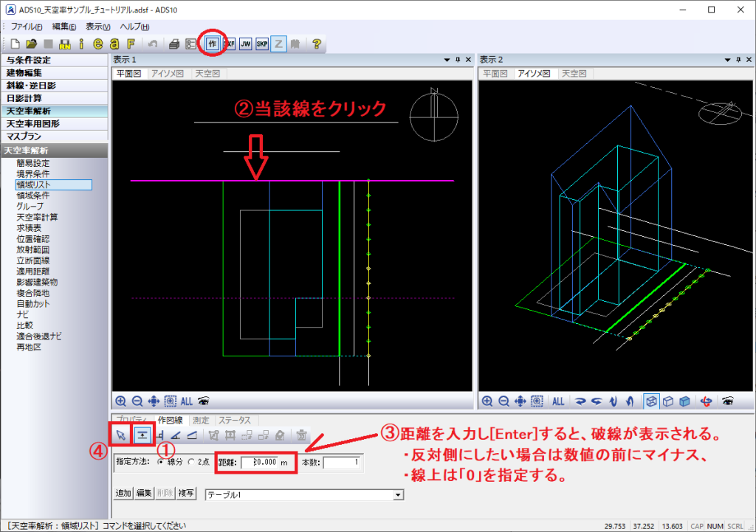756x532 pixels.
Task: Click the yellow 'a' toolbar icon
Action: [114, 44]
